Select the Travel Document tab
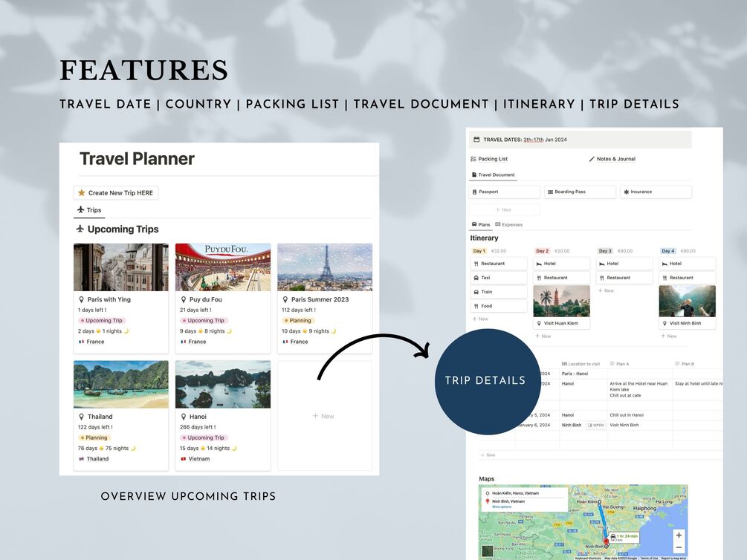The width and height of the screenshot is (747, 560). (x=493, y=175)
